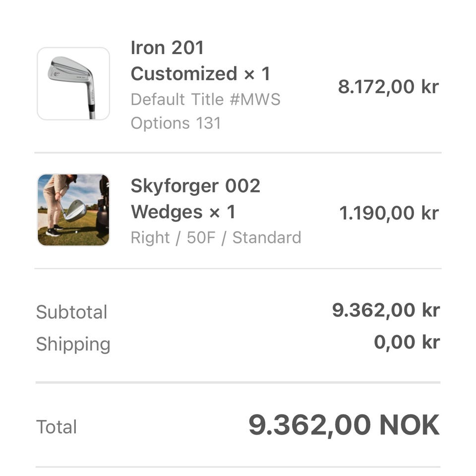Click the Default Title #MWS variant text
476x476 pixels.
[x=205, y=99]
